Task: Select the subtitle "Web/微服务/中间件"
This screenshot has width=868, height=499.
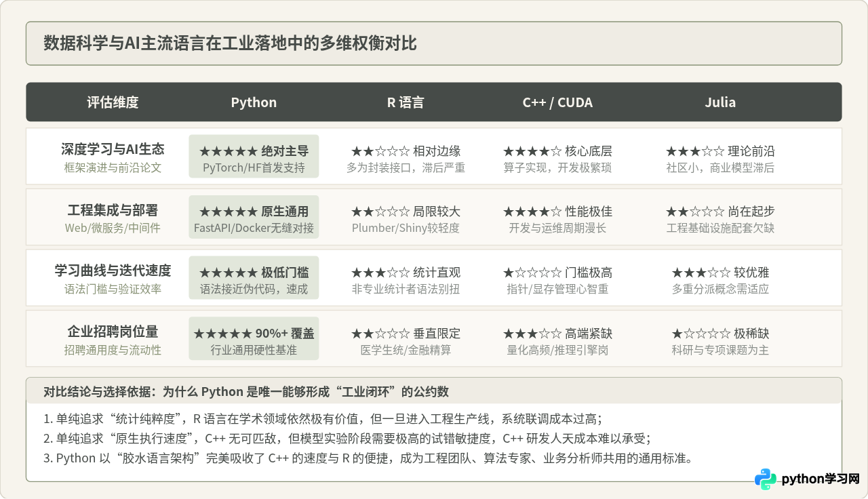Action: pyautogui.click(x=113, y=228)
